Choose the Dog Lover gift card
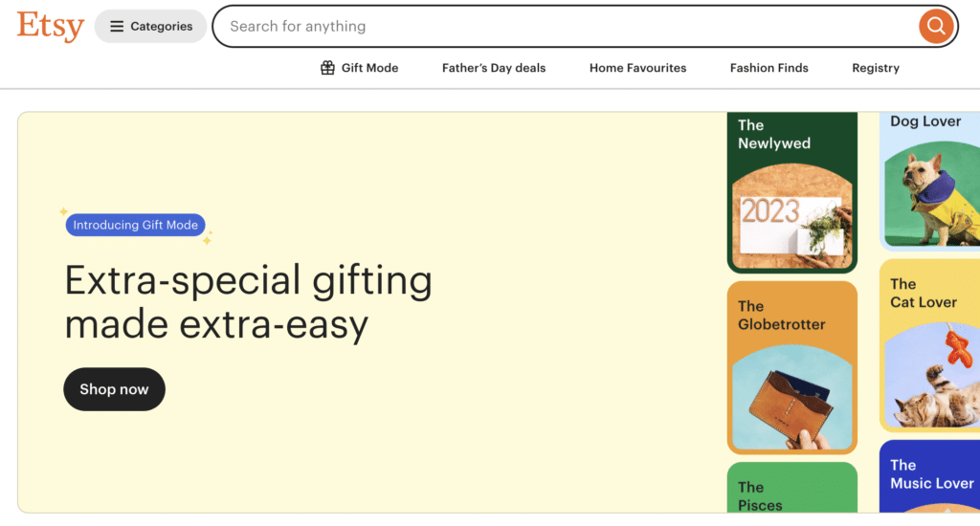Screen dimensions: 980x526 (x=929, y=182)
